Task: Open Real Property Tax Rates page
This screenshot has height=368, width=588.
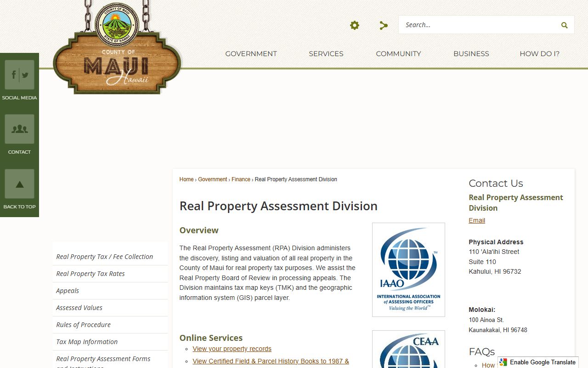Action: [x=110, y=274]
